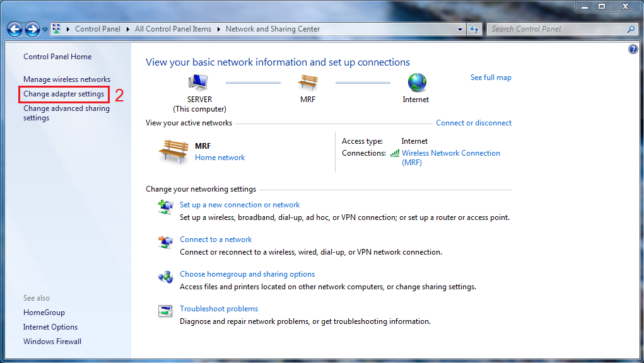The image size is (644, 363).
Task: Select 'Change adapter settings' in the sidebar
Action: point(64,94)
